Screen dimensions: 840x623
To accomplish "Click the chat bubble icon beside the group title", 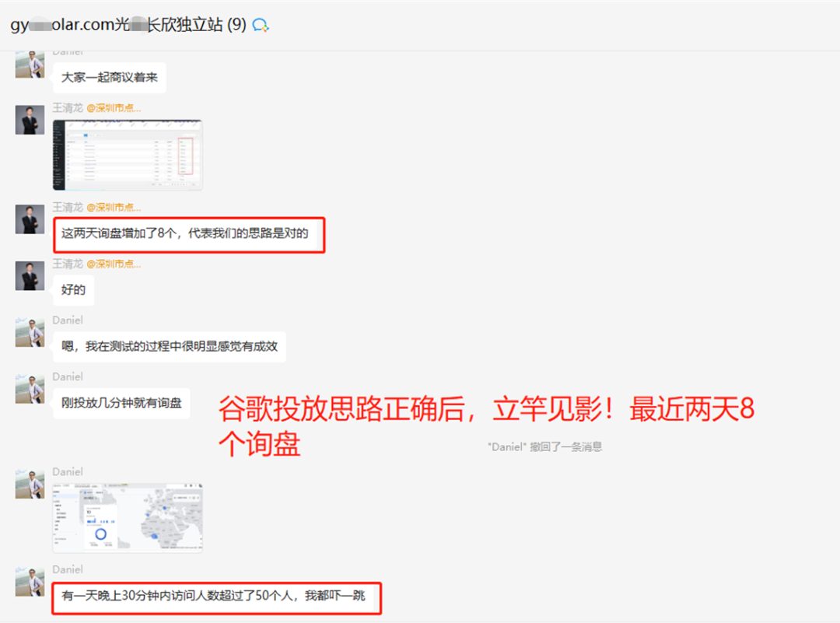I will 261,24.
